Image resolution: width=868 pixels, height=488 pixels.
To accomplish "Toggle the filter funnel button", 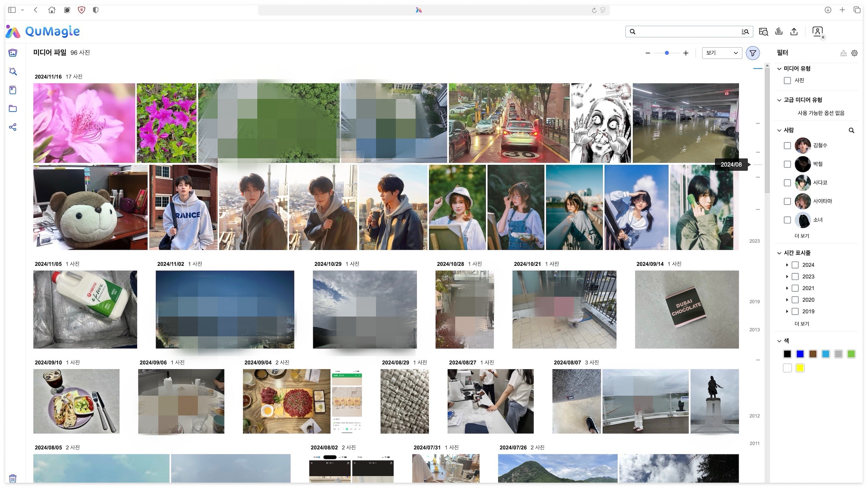I will [x=753, y=53].
